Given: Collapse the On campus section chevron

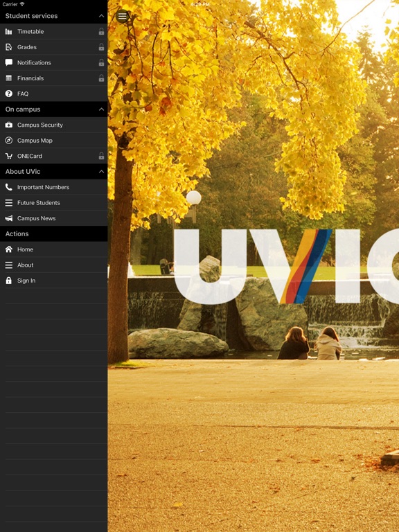Looking at the screenshot, I should (101, 109).
